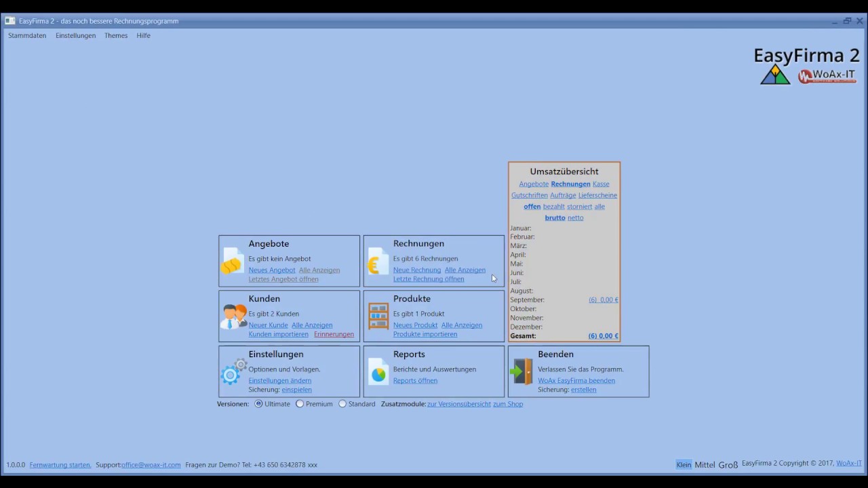Viewport: 868px width, 488px height.
Task: Switch overview to Aufträge
Action: point(563,195)
